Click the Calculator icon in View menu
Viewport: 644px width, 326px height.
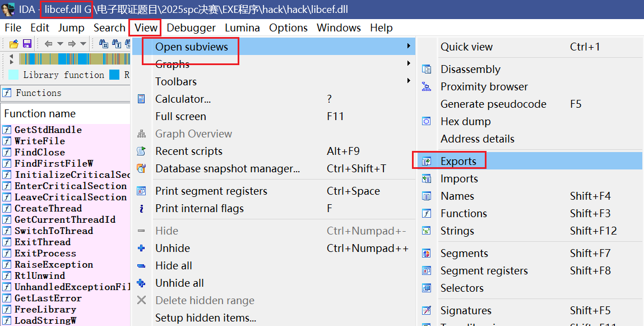click(142, 99)
